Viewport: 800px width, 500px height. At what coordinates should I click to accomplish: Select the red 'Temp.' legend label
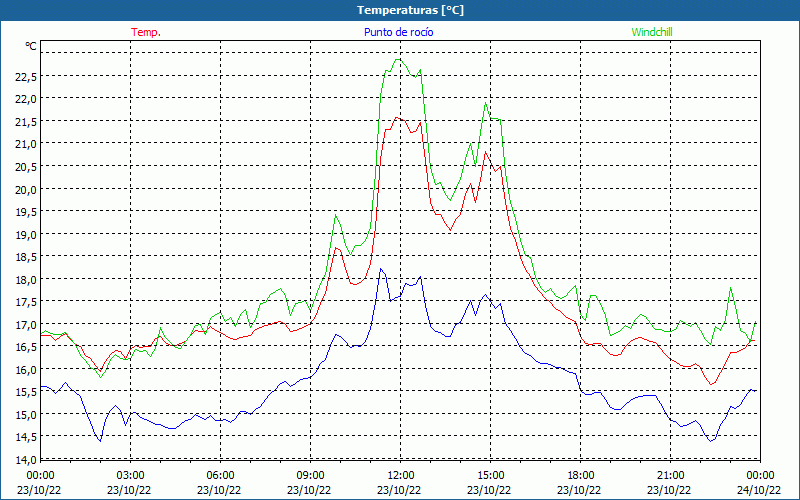pos(146,32)
